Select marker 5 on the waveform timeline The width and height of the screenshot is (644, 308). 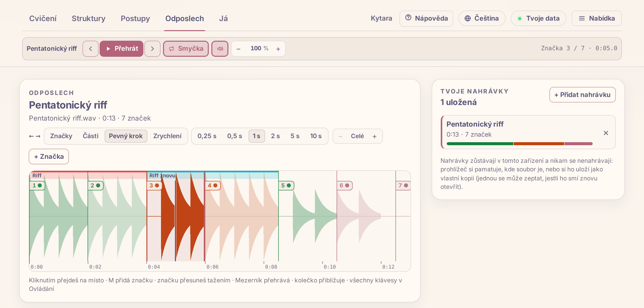click(x=286, y=185)
